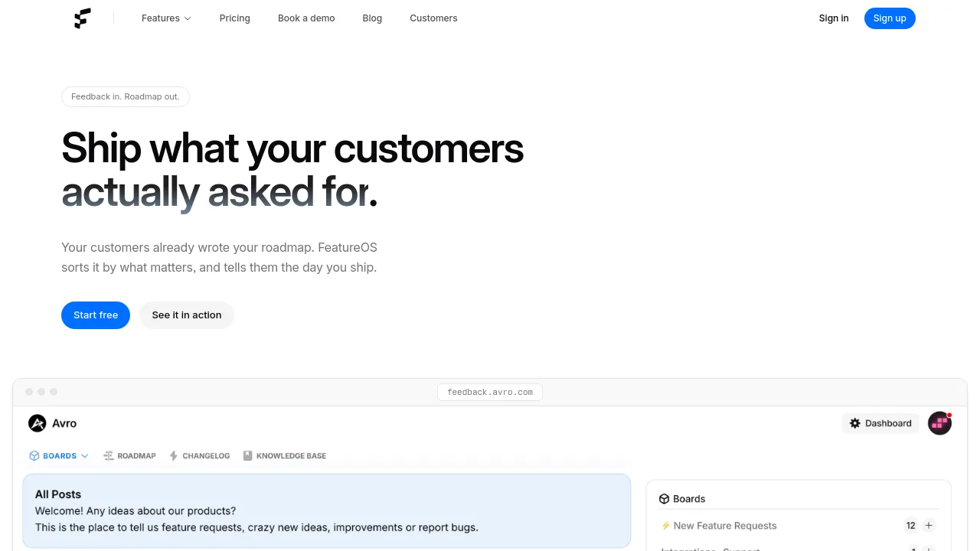Click the Start free button
Viewport: 980px width, 551px height.
(96, 315)
